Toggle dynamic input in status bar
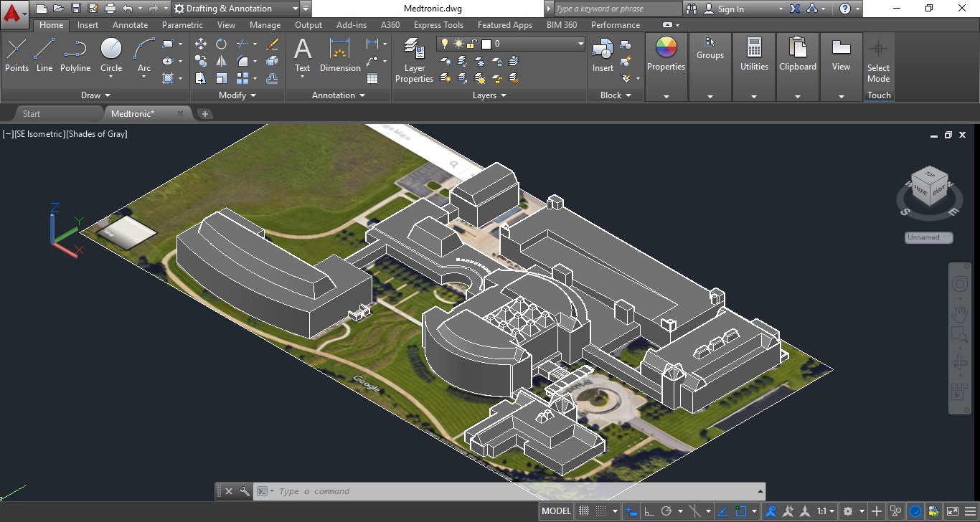980x522 pixels. click(631, 511)
